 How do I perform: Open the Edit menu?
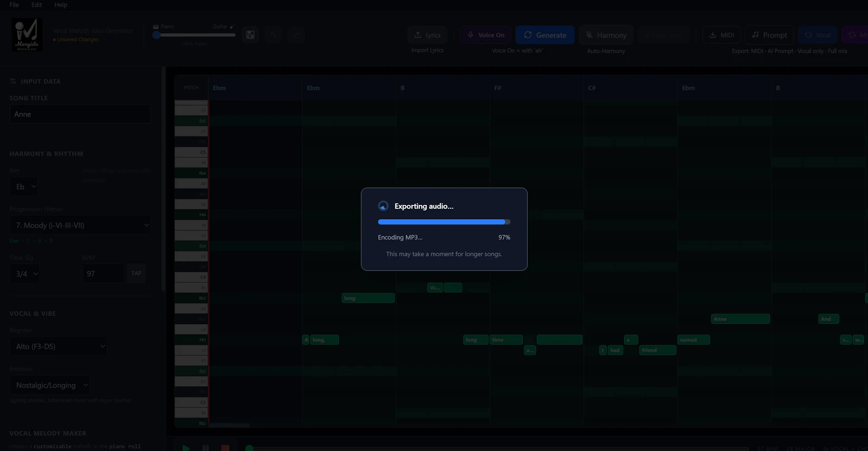point(36,5)
